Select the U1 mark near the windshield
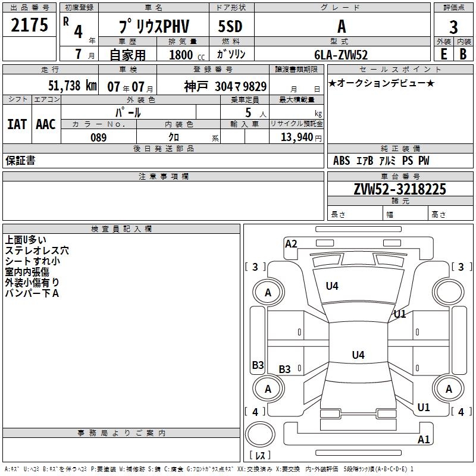476x476 pixels. click(399, 314)
